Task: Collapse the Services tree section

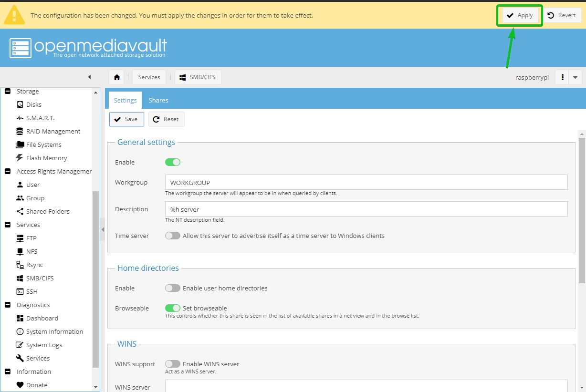Action: click(x=8, y=225)
